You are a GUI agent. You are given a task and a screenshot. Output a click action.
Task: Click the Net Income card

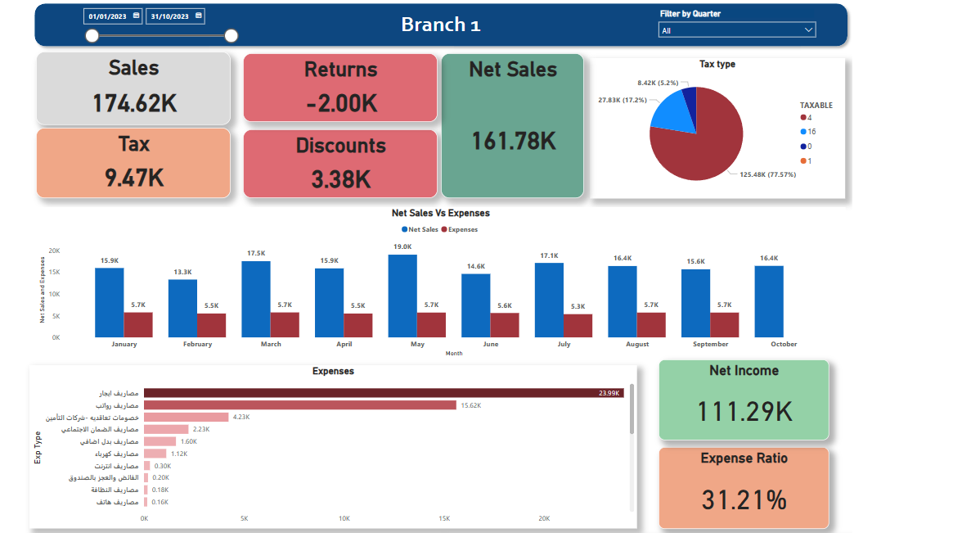pos(744,400)
